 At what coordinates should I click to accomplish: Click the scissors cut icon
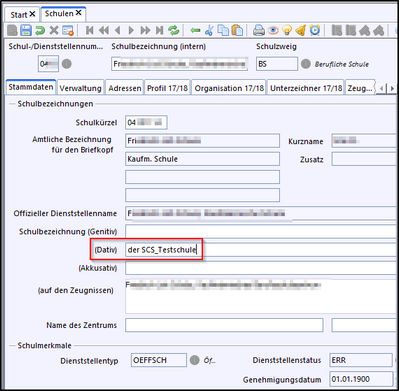(x=209, y=31)
